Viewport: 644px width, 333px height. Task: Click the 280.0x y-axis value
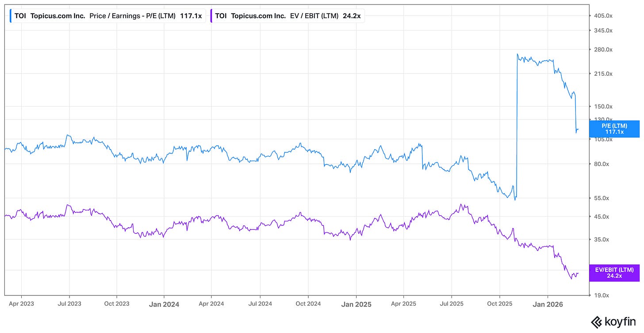[603, 50]
